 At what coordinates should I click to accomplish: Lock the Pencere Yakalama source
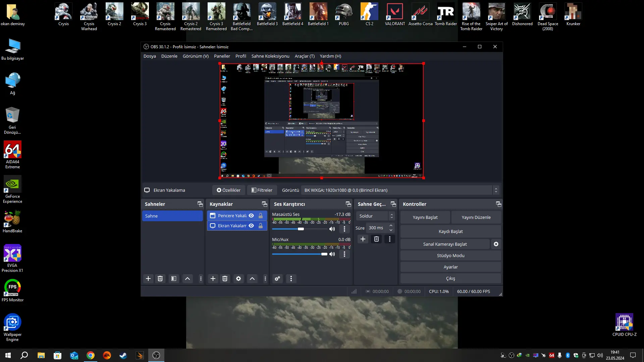[261, 216]
